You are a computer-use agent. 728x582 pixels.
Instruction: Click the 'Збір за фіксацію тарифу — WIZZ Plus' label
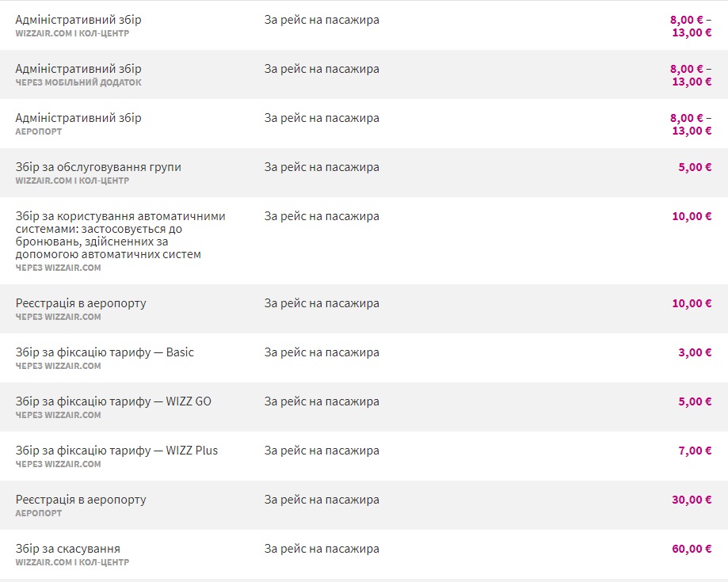(x=116, y=451)
